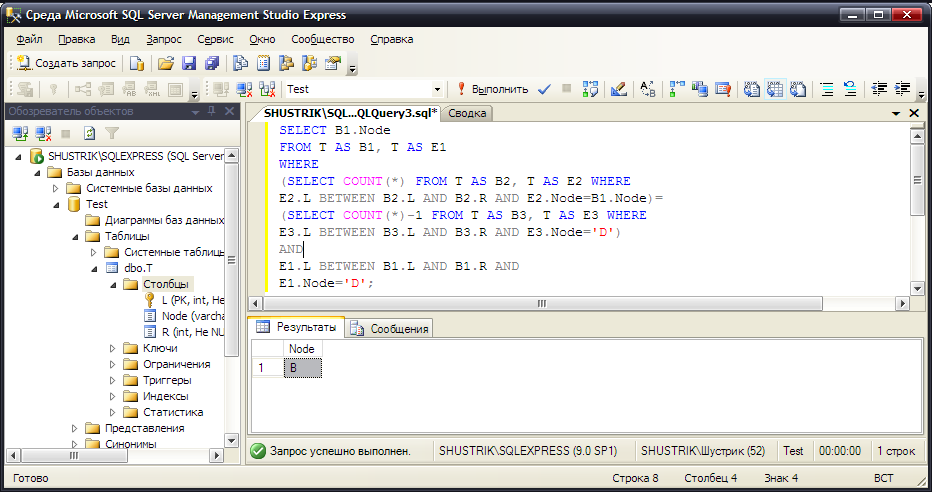Screen dimensions: 932x492
Task: Open the Properties window toolbar icon
Action: coord(333,63)
